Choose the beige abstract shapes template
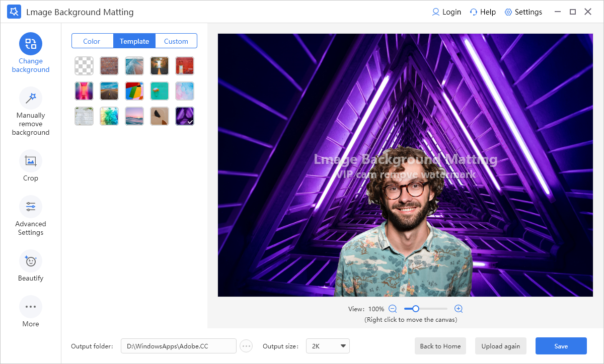Screen dimensions: 604x364 [160, 116]
